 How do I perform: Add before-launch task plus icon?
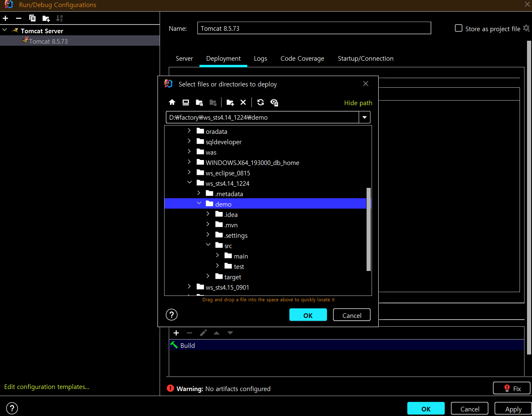click(x=176, y=333)
